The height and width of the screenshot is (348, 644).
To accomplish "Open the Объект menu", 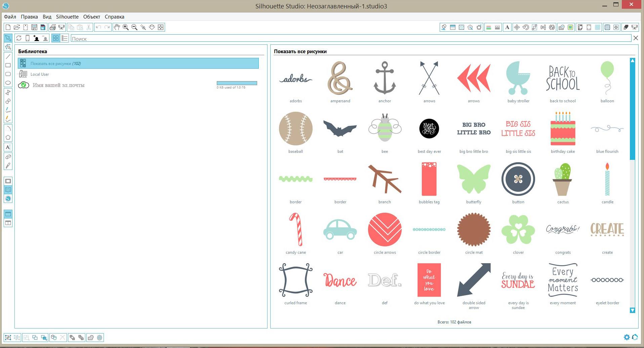I will (x=91, y=16).
